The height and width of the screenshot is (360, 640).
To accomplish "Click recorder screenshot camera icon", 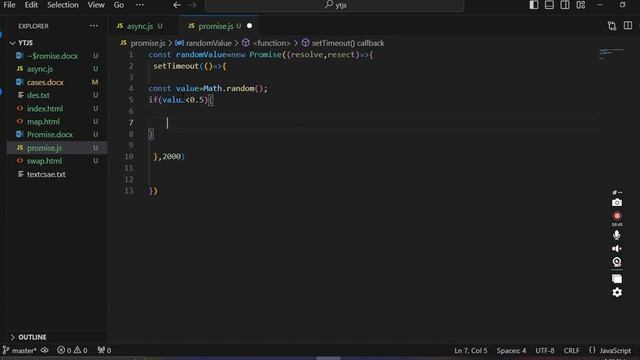I will [x=617, y=202].
